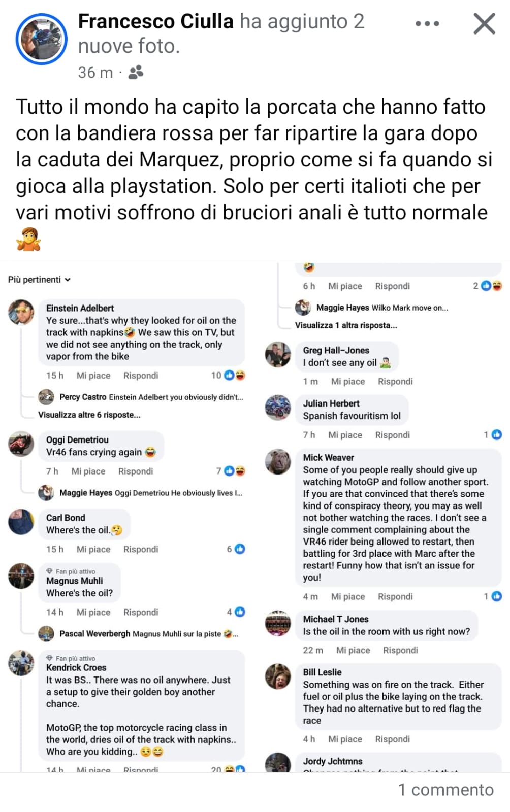The height and width of the screenshot is (812, 510).
Task: Toggle Mi piace on Mick Weaver's comment
Action: point(348,596)
